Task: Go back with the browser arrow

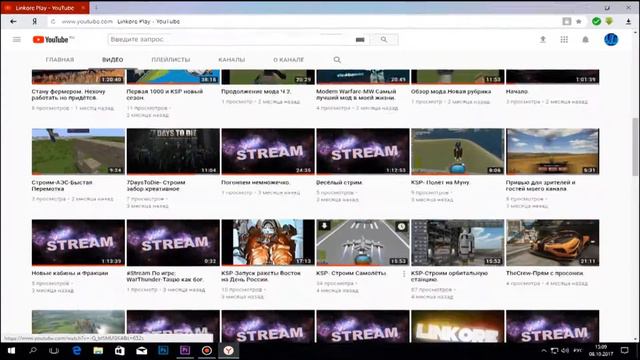Action: [x=13, y=22]
